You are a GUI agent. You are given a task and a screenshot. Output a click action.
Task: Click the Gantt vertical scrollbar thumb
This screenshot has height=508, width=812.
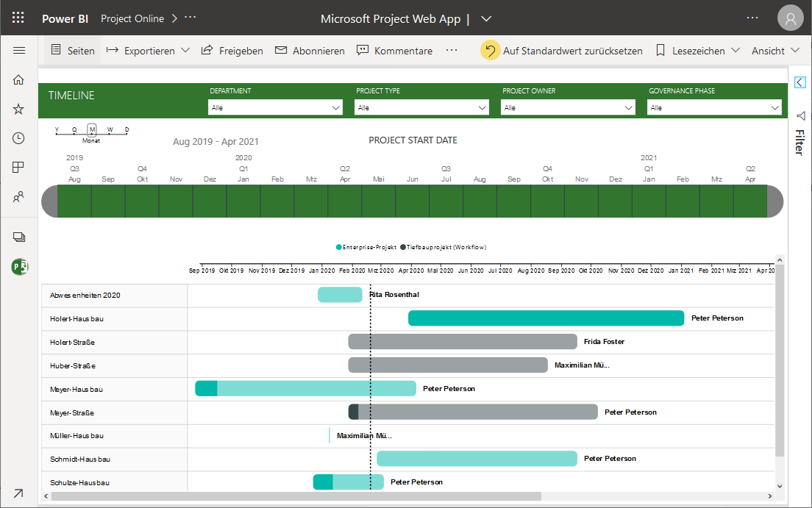(x=780, y=361)
